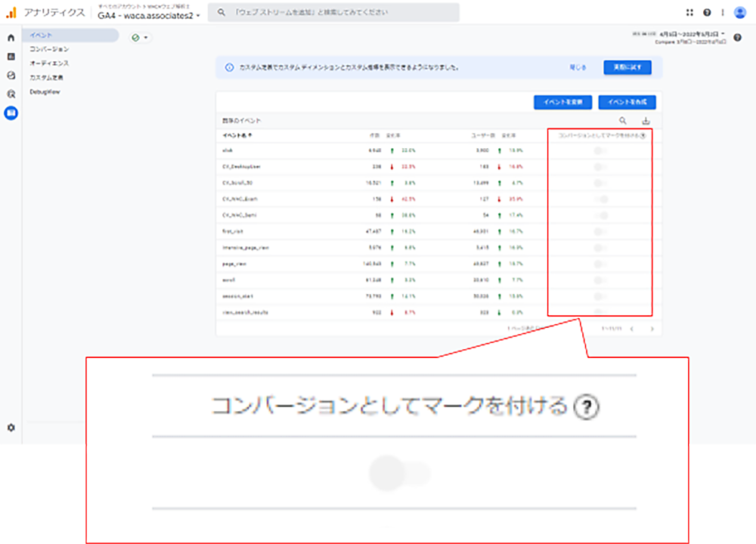Open the Explore icon in left sidebar
The image size is (756, 544).
[11, 76]
